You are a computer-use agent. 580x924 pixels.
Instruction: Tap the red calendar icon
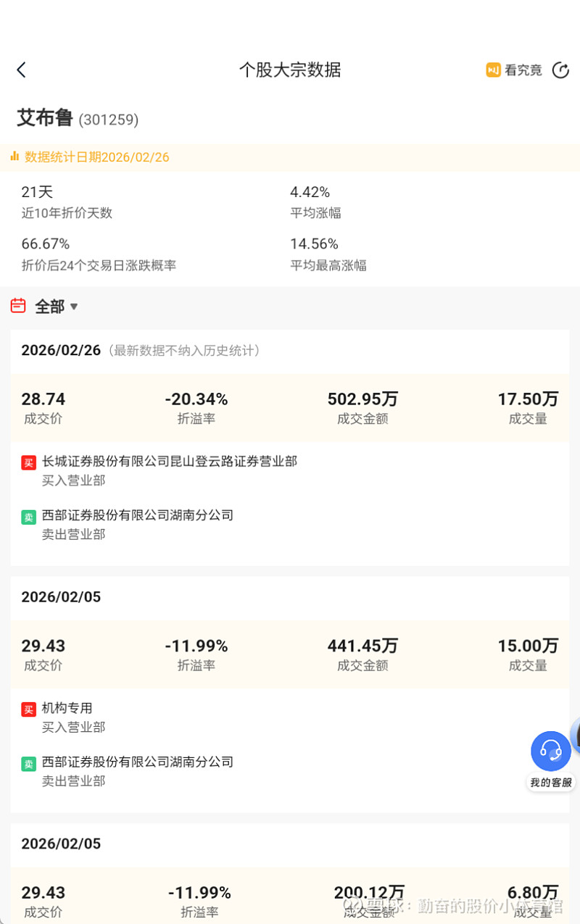[x=18, y=306]
